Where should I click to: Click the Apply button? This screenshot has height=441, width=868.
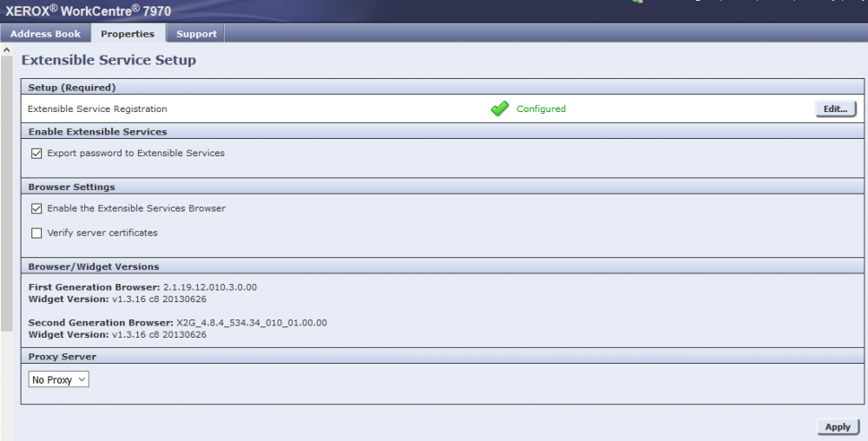click(838, 427)
